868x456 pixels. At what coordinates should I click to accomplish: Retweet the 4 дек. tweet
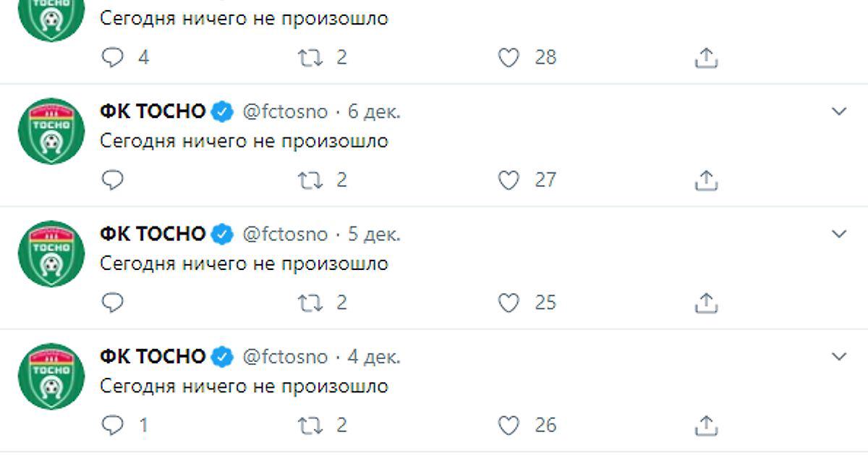pyautogui.click(x=311, y=426)
